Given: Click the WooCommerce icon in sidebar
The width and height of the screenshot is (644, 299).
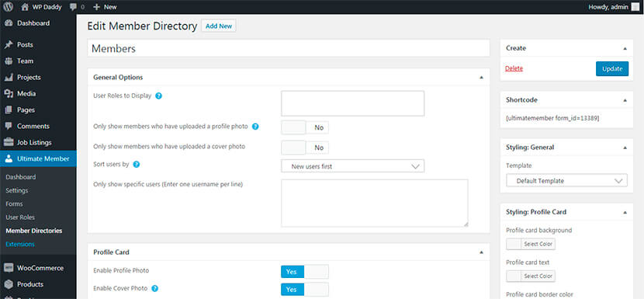Looking at the screenshot, I should tap(9, 268).
